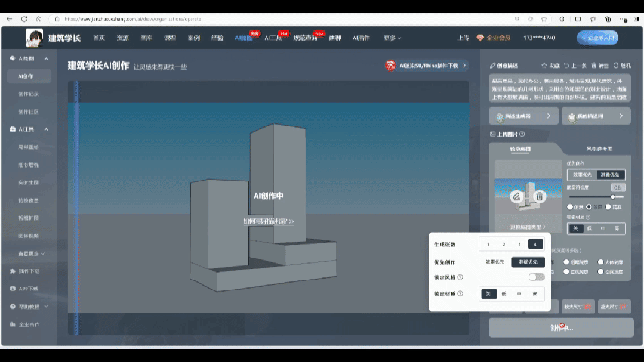Viewport: 644px width, 362px height.
Task: Select the 超大尺寸 size button
Action: pyautogui.click(x=614, y=307)
